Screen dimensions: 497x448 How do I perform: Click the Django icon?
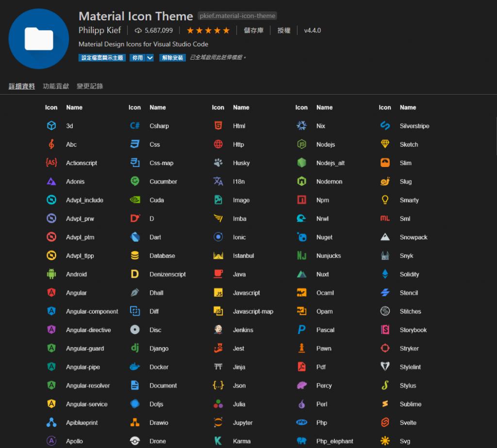(135, 348)
